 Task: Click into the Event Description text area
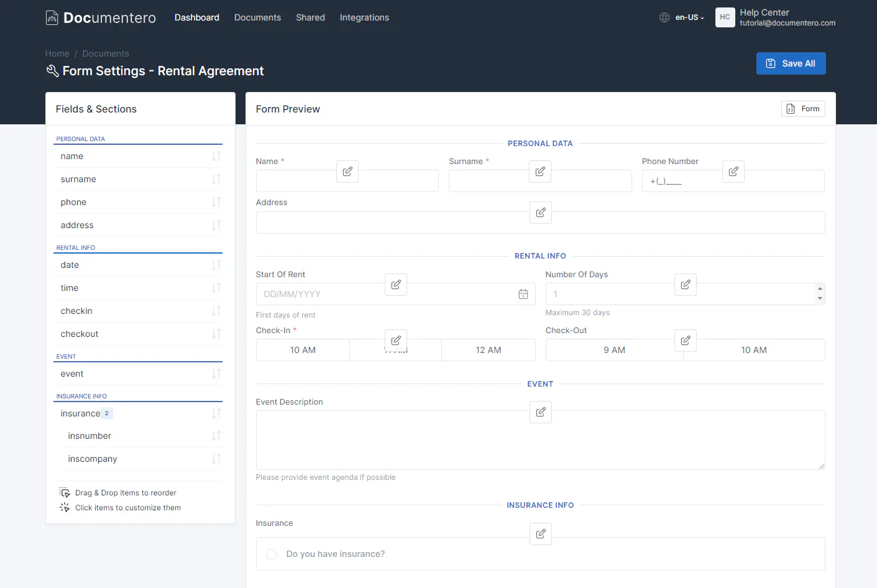pyautogui.click(x=540, y=440)
